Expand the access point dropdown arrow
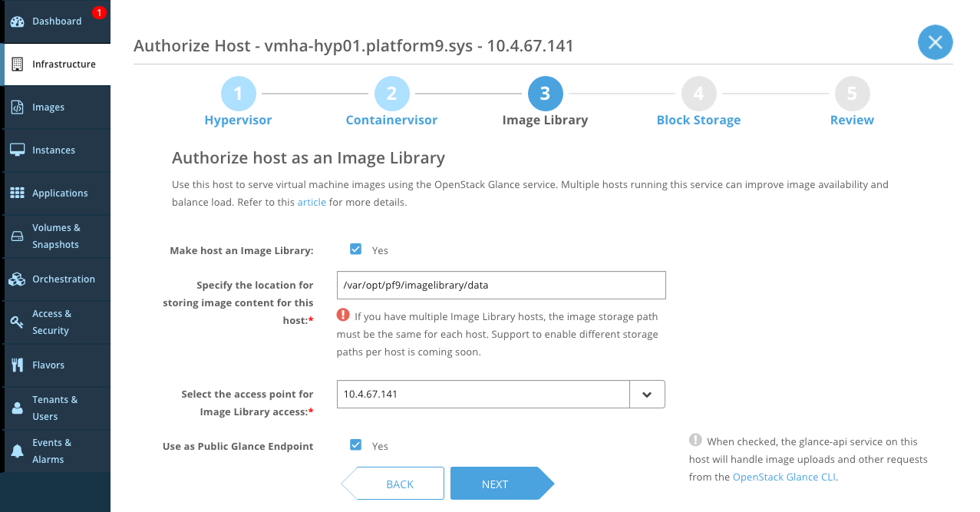 [x=647, y=395]
